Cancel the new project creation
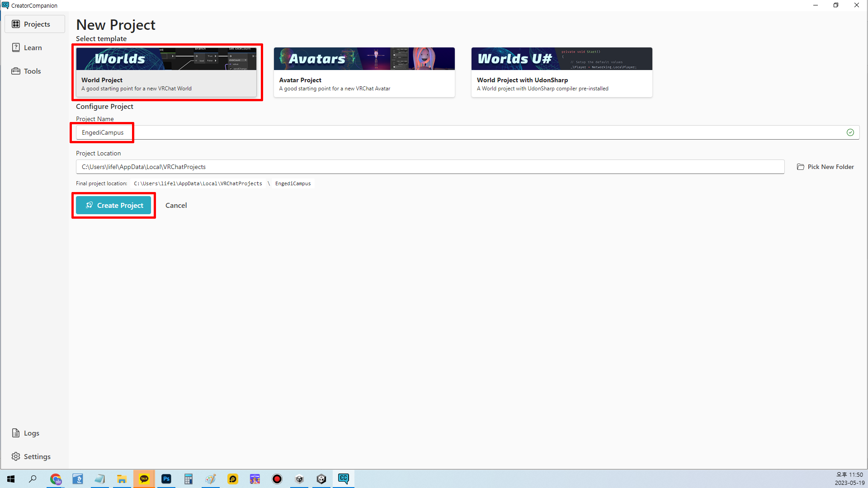868x488 pixels. coord(176,205)
